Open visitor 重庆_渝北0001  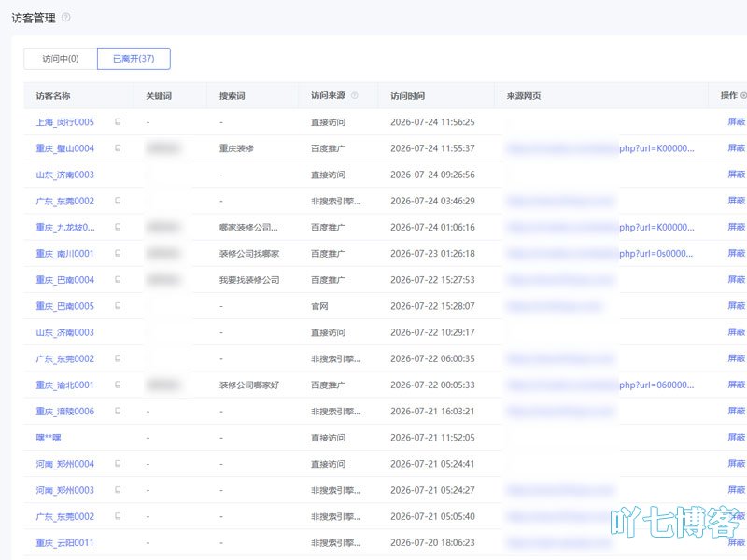pyautogui.click(x=65, y=385)
